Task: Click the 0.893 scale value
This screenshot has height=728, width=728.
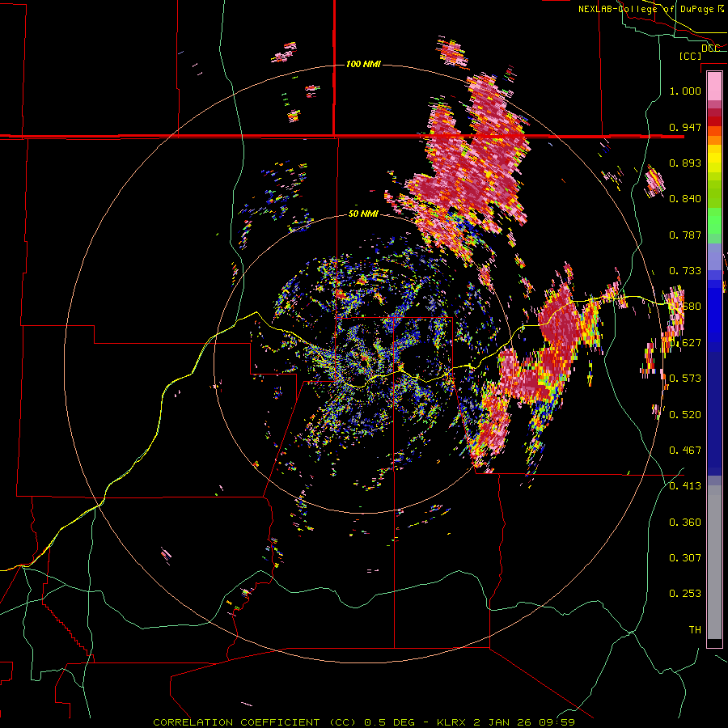Action: tap(685, 163)
